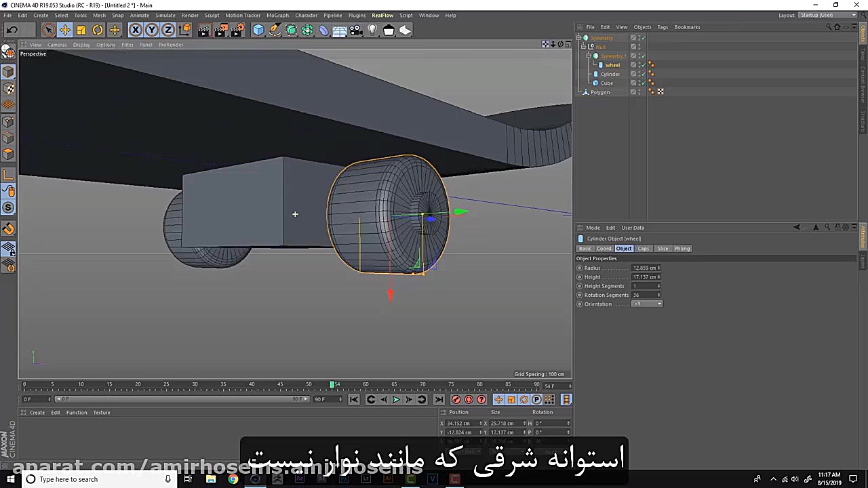Collapse the Symmetry hierarchy
Viewport: 868px width, 488px height.
[x=579, y=37]
